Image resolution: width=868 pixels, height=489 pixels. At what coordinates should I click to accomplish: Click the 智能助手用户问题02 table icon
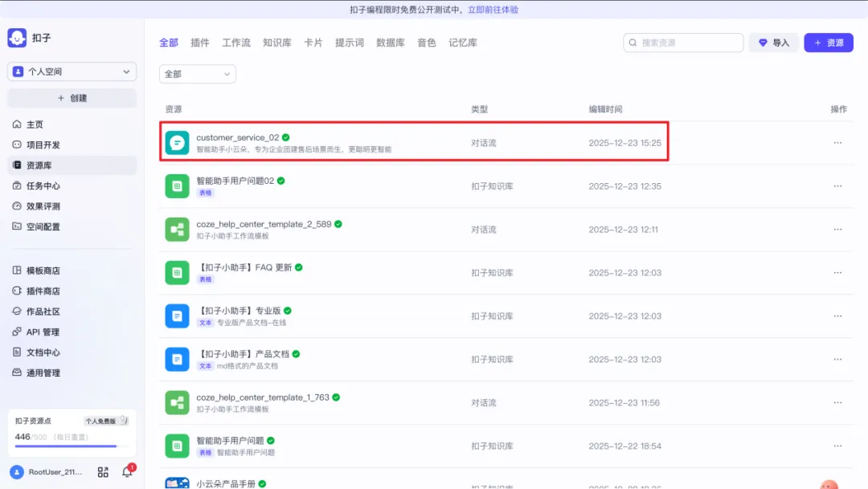pos(177,185)
